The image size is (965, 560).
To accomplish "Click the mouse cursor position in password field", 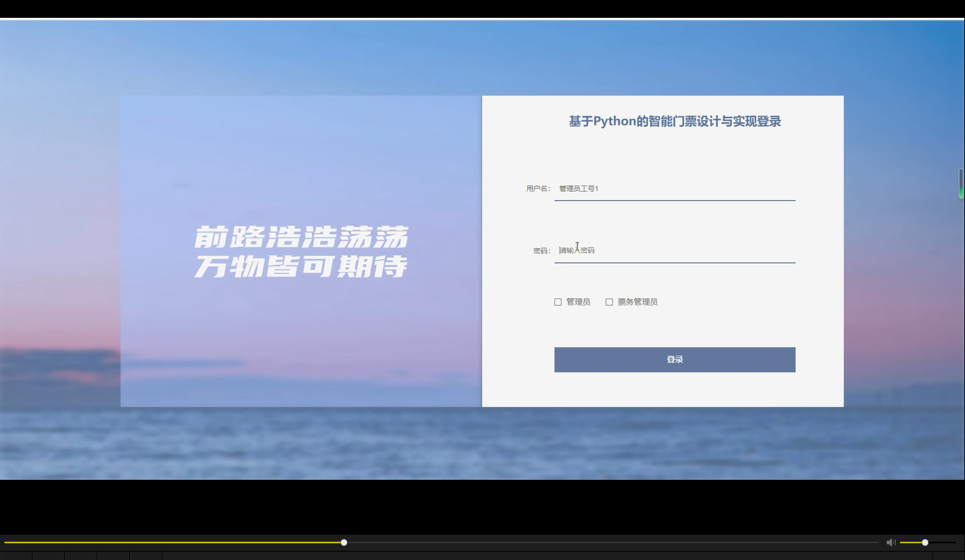I will pos(577,248).
